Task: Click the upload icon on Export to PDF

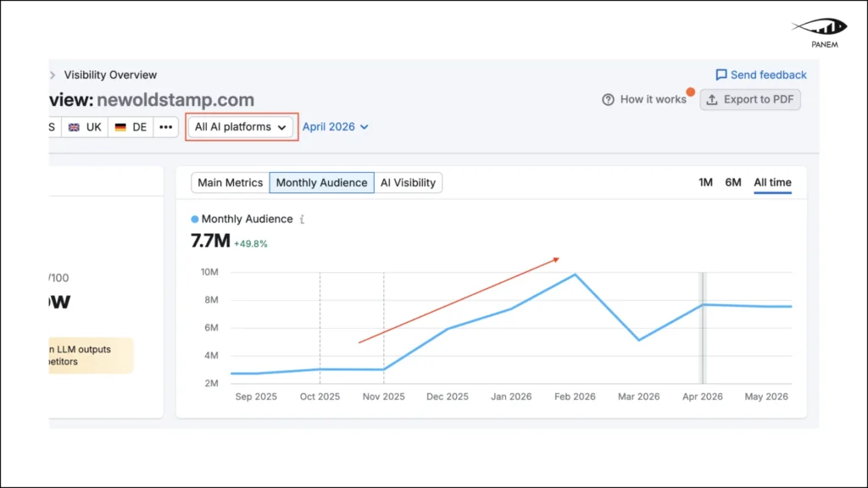Action: pos(712,100)
